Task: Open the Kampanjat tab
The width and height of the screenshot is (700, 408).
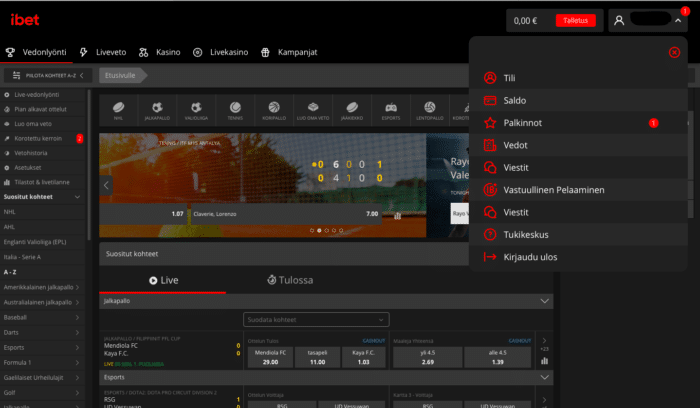Action: 289,52
